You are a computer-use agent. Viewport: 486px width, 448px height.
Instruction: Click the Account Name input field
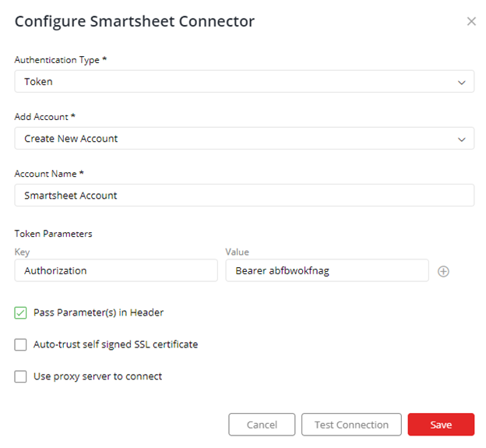[x=245, y=196]
